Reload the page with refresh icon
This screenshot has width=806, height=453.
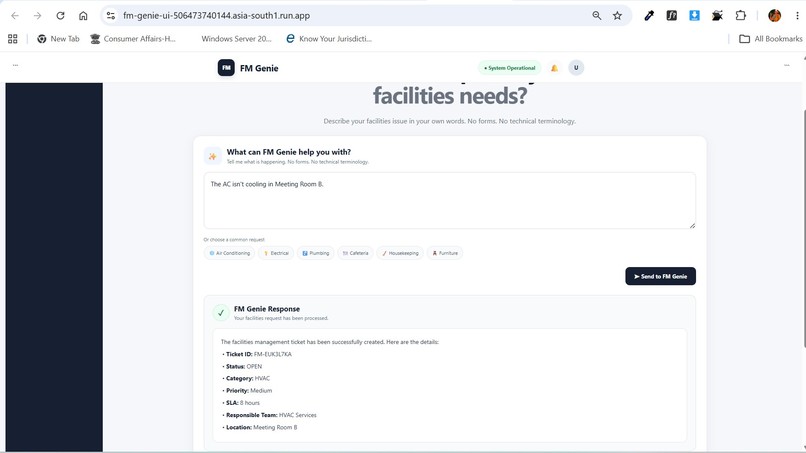coord(60,15)
